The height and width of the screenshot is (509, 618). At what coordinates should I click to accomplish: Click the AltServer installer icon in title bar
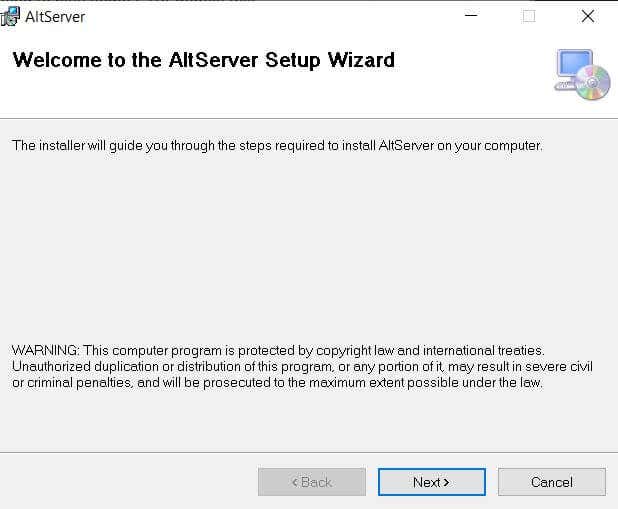[x=10, y=17]
